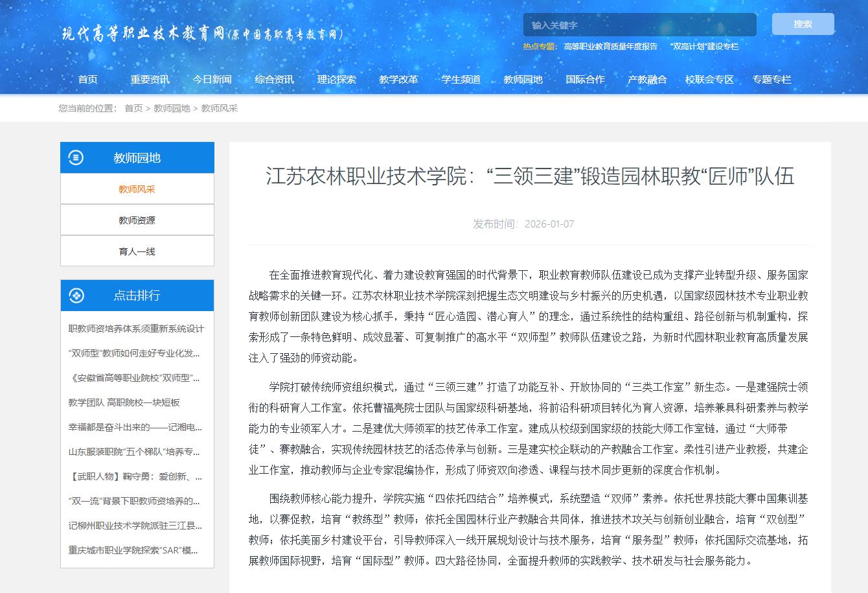Viewport: 868px width, 593px height.
Task: Click breadcrumb link 教师园地
Action: (172, 108)
